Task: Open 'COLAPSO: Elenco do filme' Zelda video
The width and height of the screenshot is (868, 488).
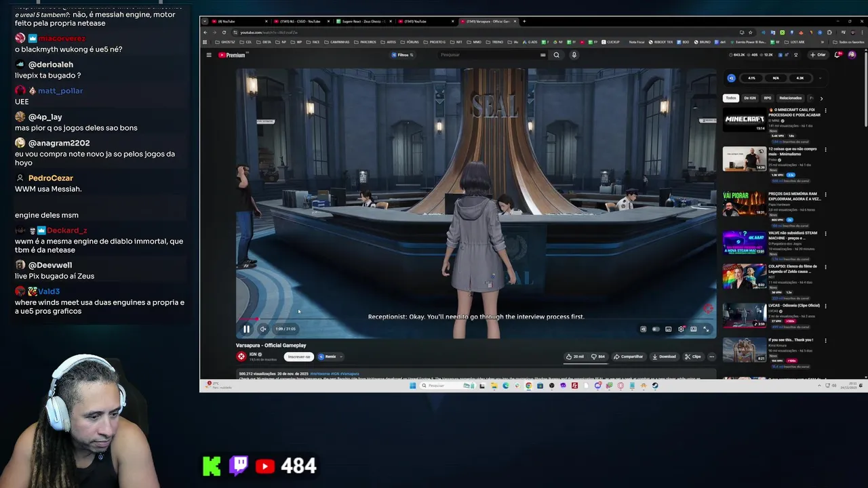Action: pos(744,277)
